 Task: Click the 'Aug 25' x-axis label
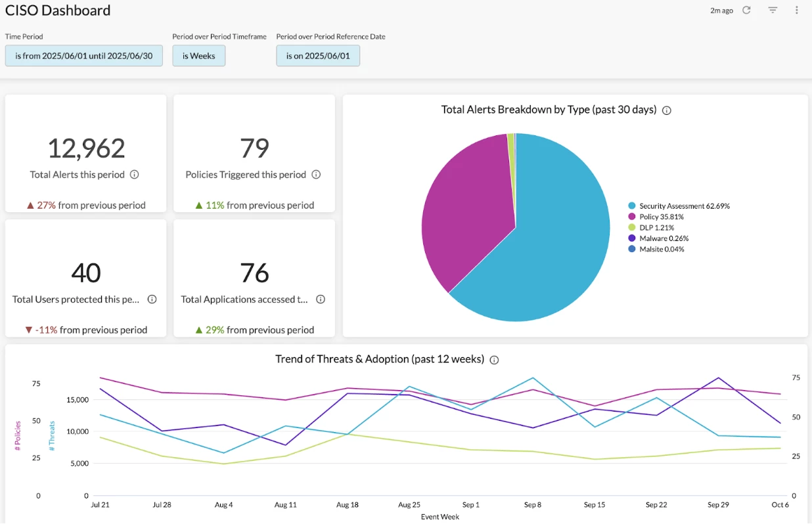409,505
